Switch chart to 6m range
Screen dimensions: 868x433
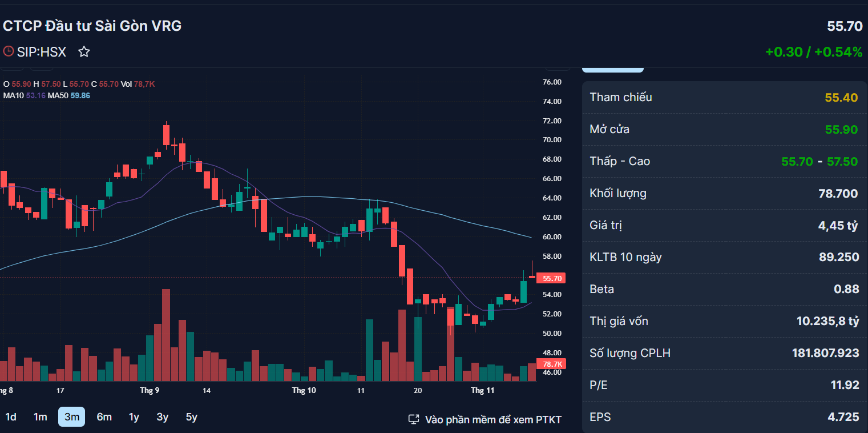104,417
